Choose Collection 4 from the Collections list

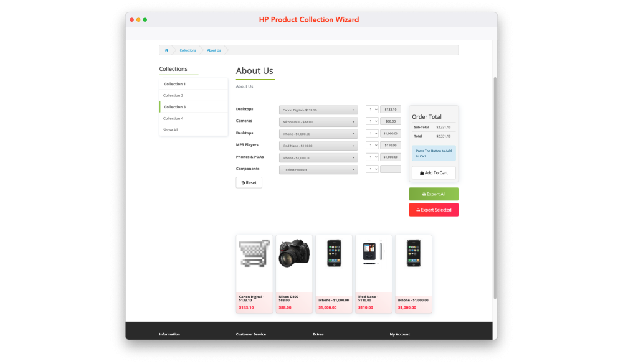tap(173, 118)
